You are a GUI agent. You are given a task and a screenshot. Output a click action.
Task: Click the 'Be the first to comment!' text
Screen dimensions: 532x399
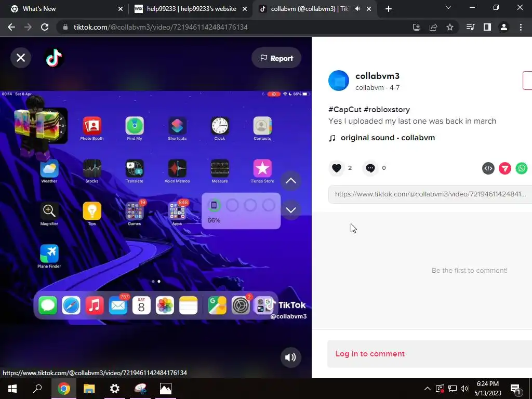point(470,270)
